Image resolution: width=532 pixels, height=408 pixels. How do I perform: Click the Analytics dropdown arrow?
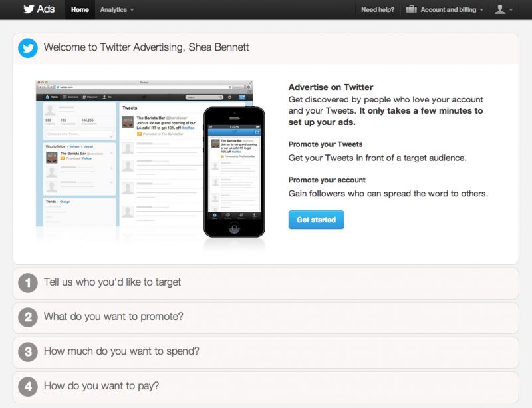[x=132, y=10]
